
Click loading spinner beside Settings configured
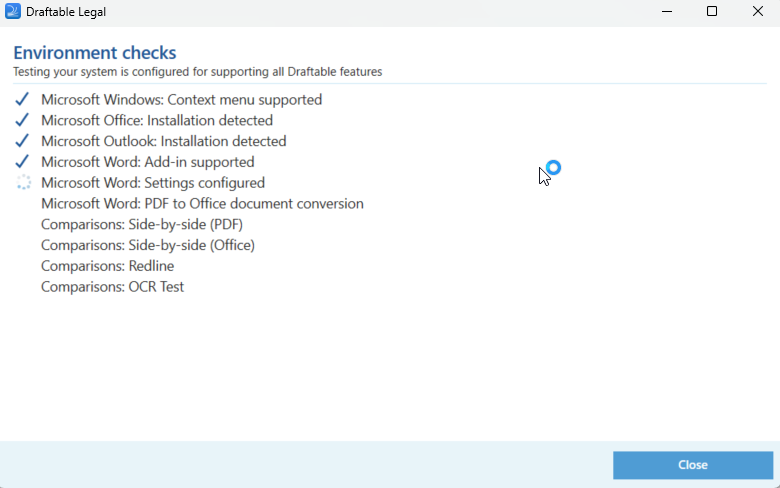pos(23,183)
